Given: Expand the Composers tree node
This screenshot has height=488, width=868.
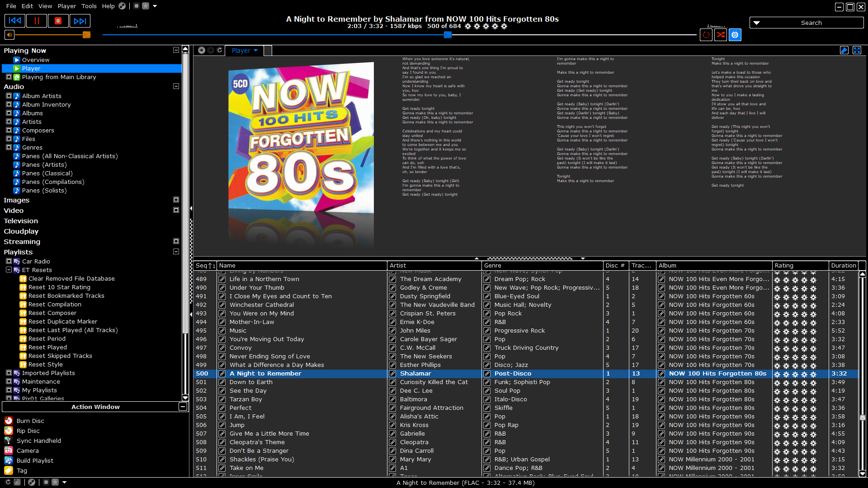Looking at the screenshot, I should coord(9,130).
